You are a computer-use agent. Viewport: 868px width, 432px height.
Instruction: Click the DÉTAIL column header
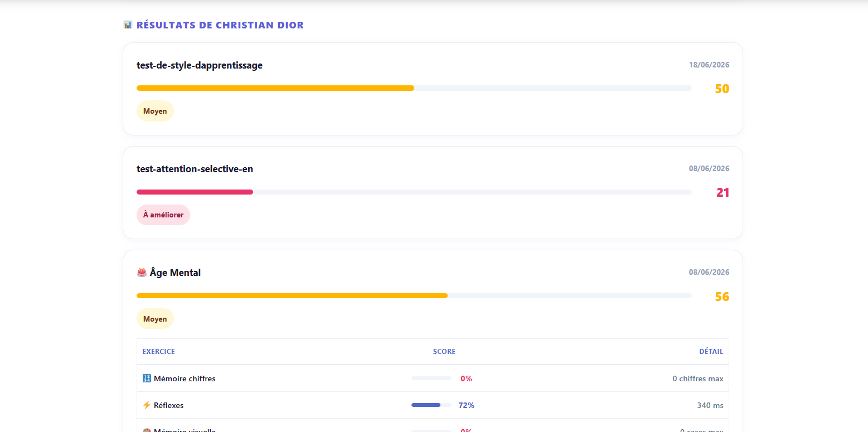(711, 352)
